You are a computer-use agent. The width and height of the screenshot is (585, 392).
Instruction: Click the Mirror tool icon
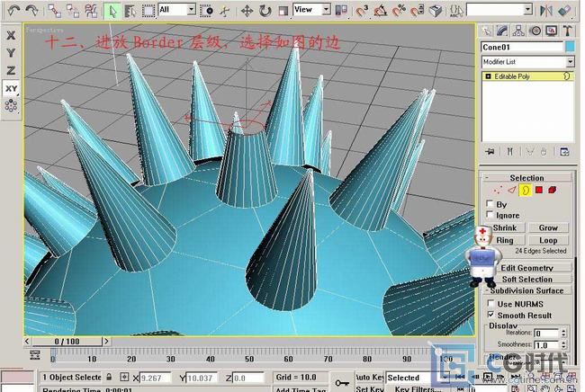coord(546,11)
